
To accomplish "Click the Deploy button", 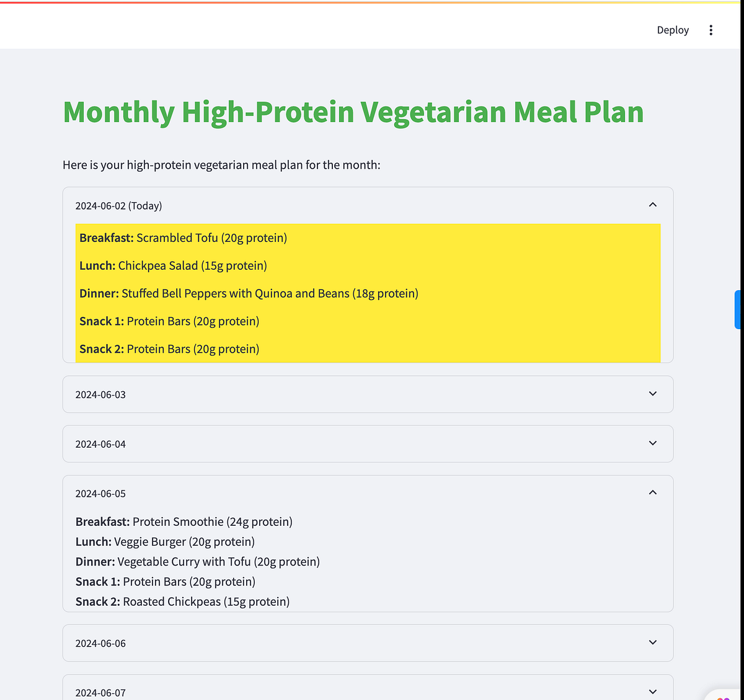I will (672, 29).
